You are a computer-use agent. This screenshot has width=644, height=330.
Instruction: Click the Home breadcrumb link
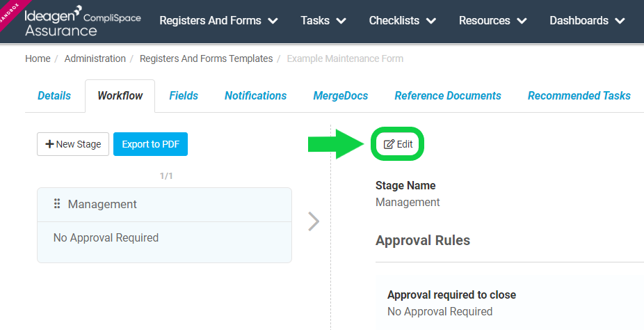pos(38,58)
